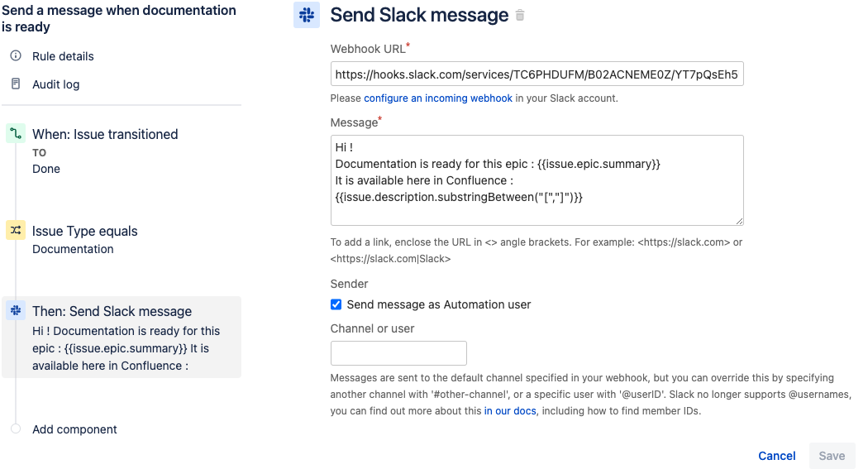This screenshot has width=868, height=474.
Task: Select the green Issue transitioned trigger icon
Action: (x=16, y=133)
